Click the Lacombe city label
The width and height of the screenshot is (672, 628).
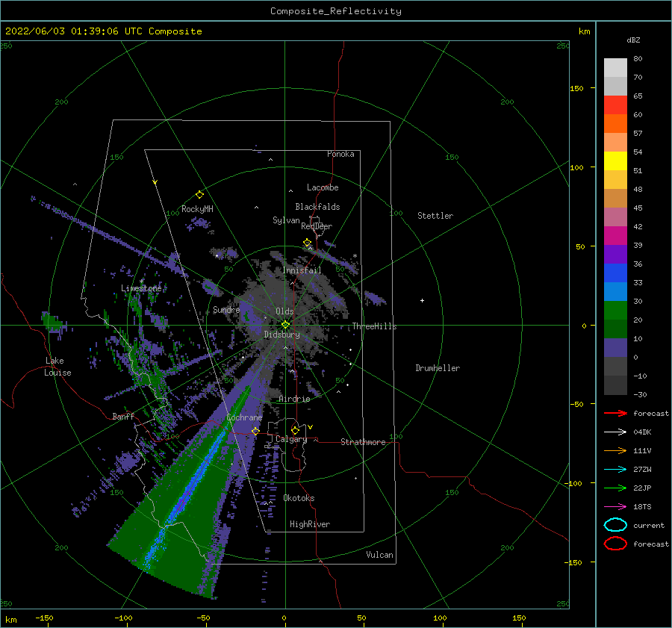(x=323, y=187)
